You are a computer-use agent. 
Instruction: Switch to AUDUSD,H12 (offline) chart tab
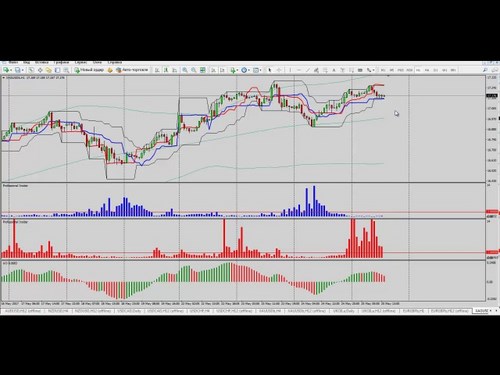(x=23, y=311)
